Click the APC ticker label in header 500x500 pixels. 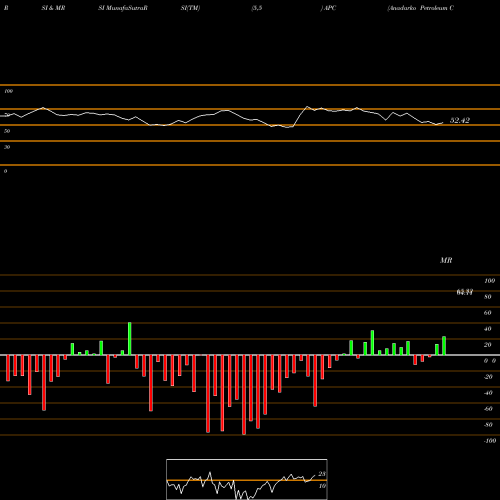click(329, 8)
